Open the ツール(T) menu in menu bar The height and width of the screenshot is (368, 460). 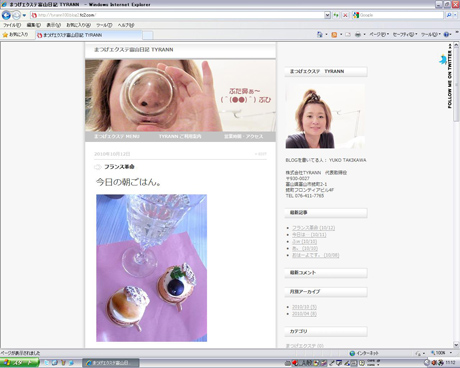(104, 25)
